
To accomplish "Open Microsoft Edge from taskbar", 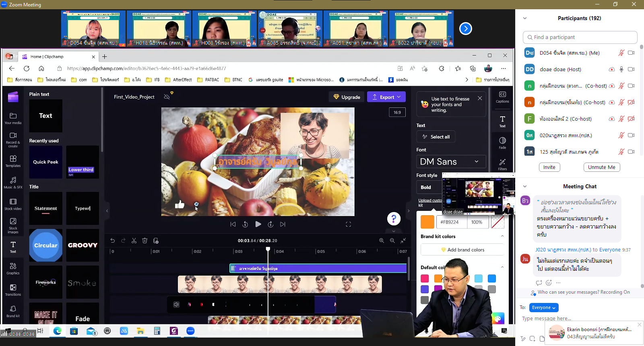I will tap(58, 331).
